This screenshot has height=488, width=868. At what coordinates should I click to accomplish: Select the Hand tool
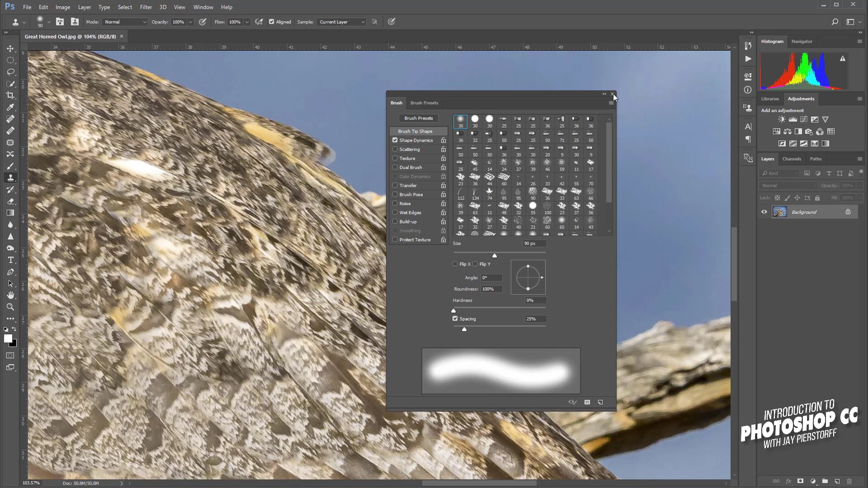pos(10,295)
